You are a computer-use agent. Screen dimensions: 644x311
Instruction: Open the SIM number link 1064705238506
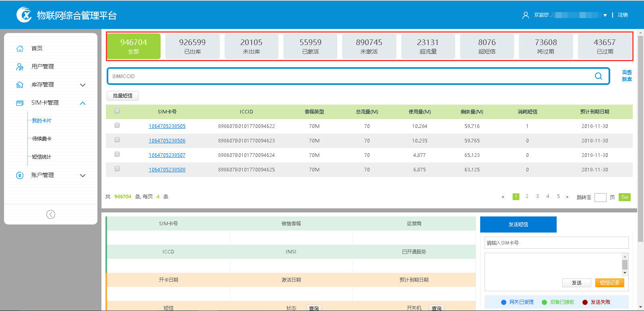pos(167,141)
